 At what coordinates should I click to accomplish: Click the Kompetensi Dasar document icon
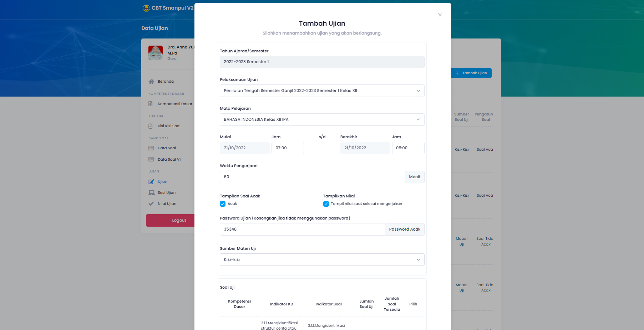[151, 104]
